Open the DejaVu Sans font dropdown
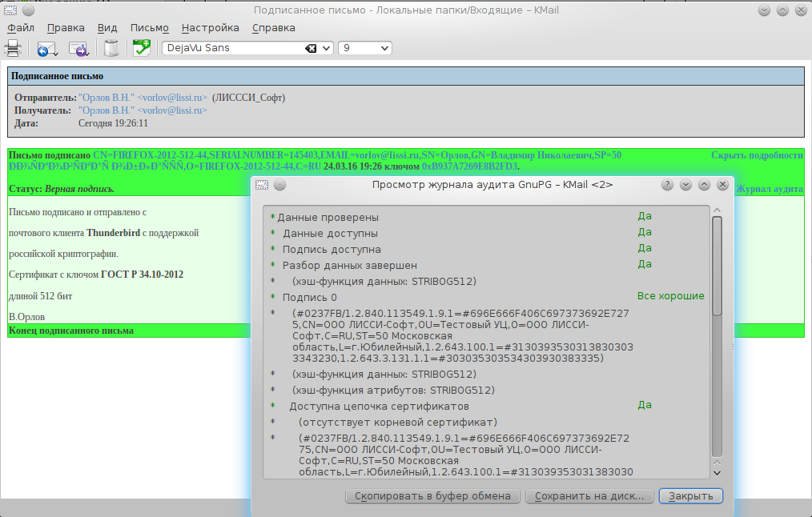This screenshot has height=517, width=812. (326, 48)
